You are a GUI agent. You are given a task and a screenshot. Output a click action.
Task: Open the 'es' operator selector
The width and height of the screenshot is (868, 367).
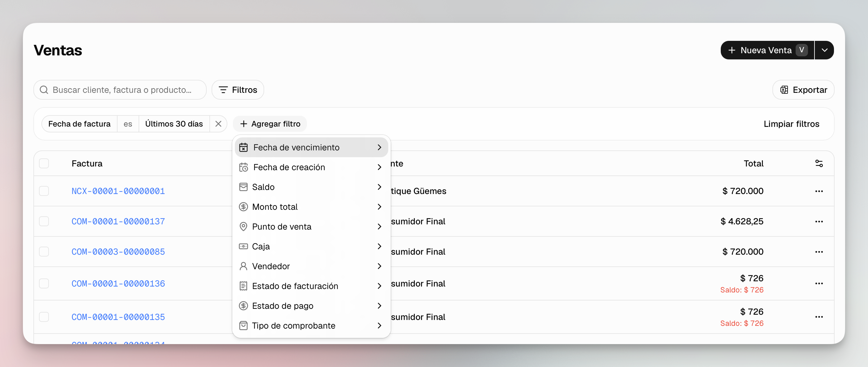(128, 124)
